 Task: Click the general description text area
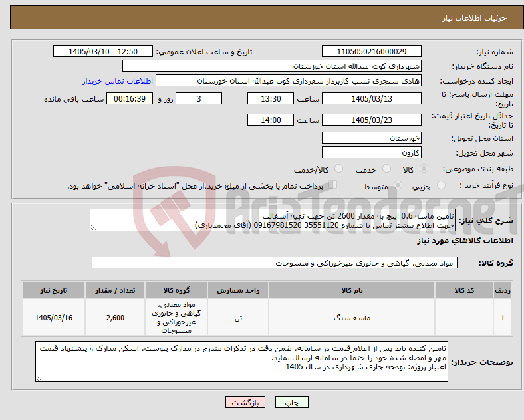[273, 221]
